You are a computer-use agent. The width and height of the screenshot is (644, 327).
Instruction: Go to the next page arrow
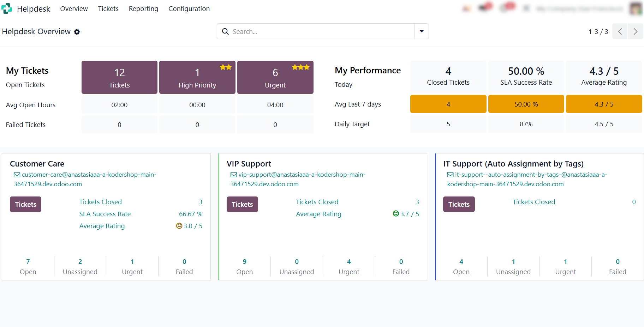pos(636,31)
